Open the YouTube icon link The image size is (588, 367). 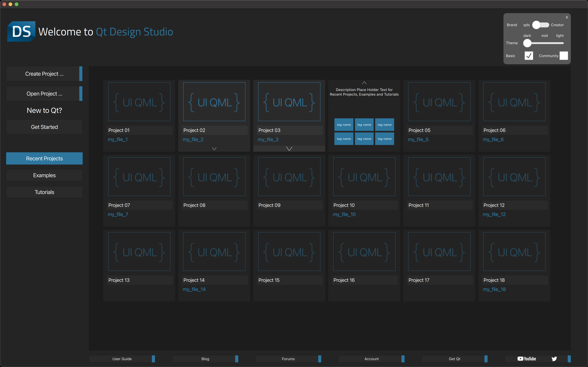tap(527, 359)
